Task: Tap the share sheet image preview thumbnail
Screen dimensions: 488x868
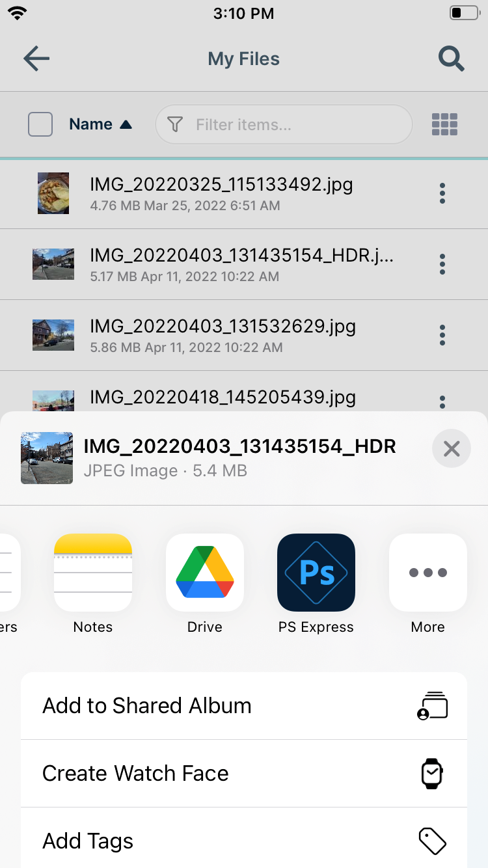Action: (47, 458)
